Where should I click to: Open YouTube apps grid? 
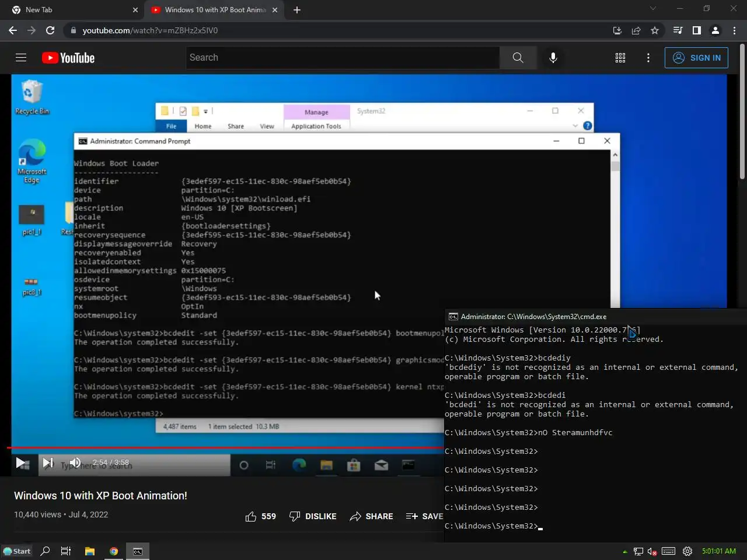pyautogui.click(x=620, y=58)
